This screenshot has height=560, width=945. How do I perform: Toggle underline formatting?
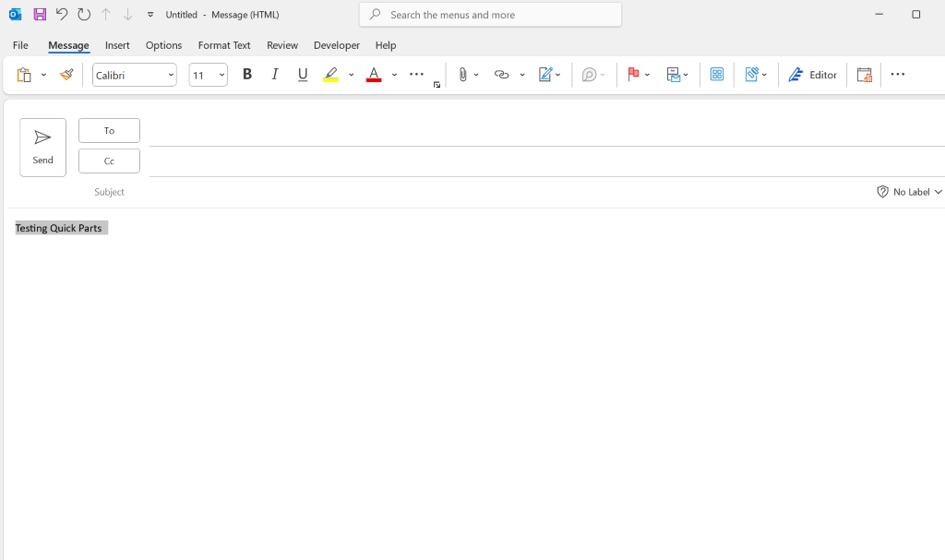click(302, 75)
